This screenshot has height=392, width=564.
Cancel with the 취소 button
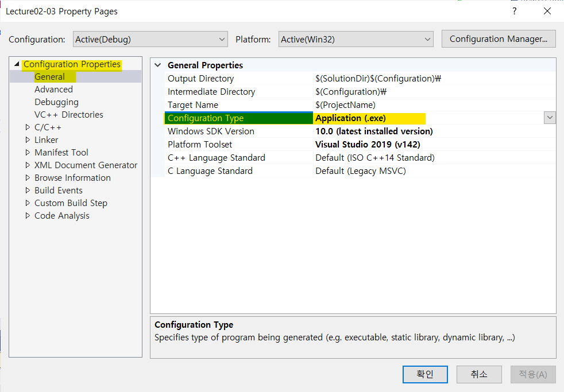(479, 374)
